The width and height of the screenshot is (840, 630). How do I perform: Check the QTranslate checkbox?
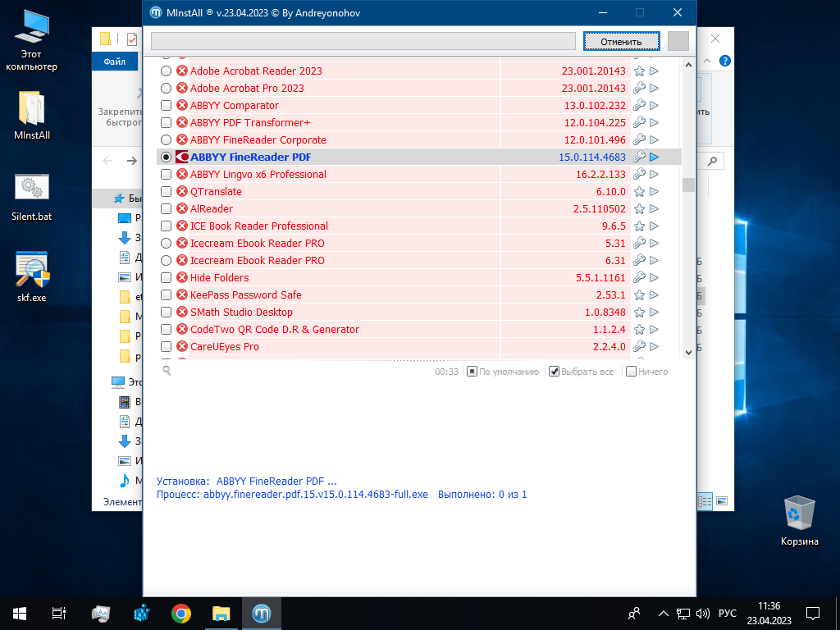(166, 191)
